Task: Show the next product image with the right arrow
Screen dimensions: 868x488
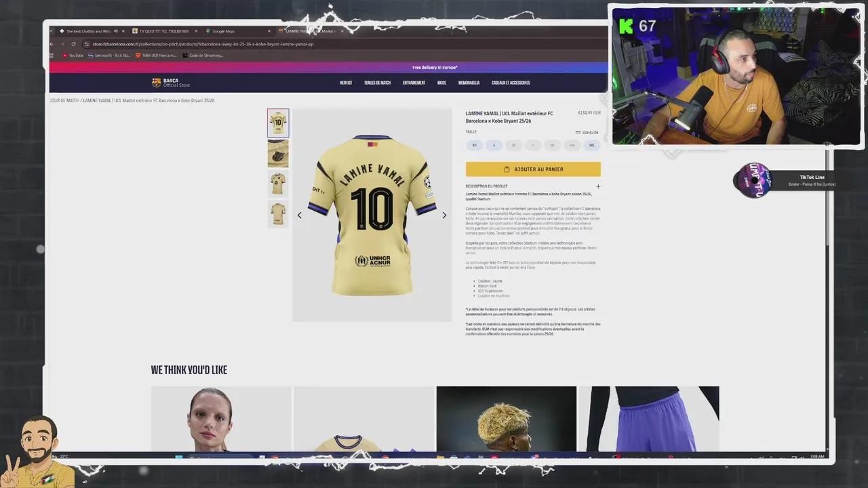Action: 444,216
